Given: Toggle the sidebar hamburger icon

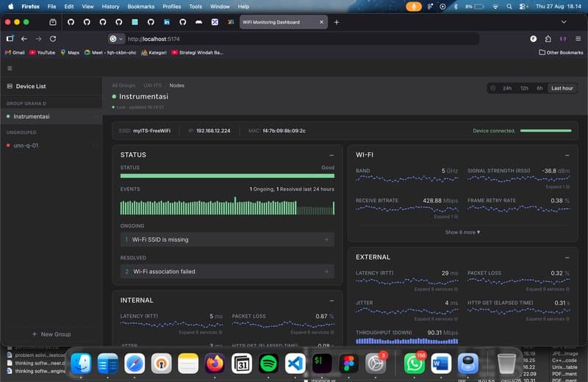Looking at the screenshot, I should pos(10,68).
